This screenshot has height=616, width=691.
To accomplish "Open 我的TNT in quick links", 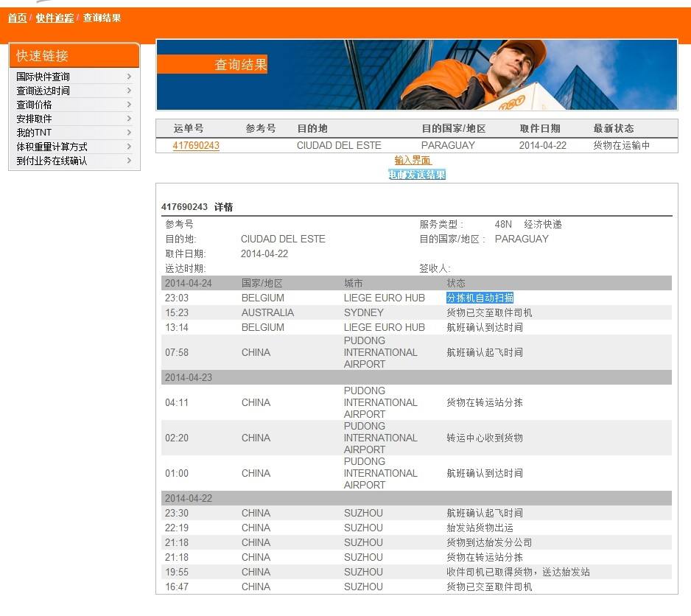I will pyautogui.click(x=34, y=133).
